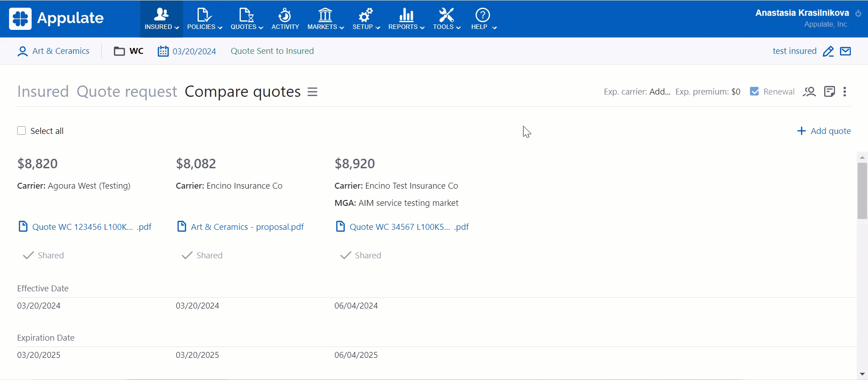
Task: Open the contacts people icon
Action: click(x=809, y=92)
